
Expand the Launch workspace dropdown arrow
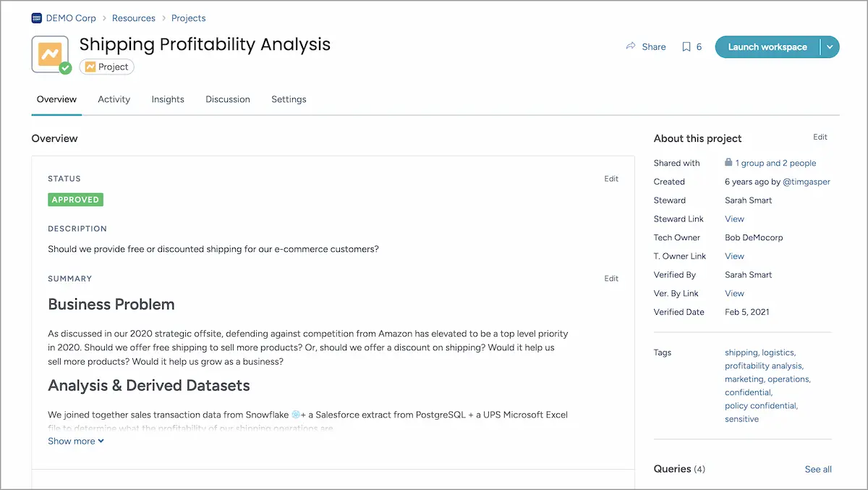[830, 46]
